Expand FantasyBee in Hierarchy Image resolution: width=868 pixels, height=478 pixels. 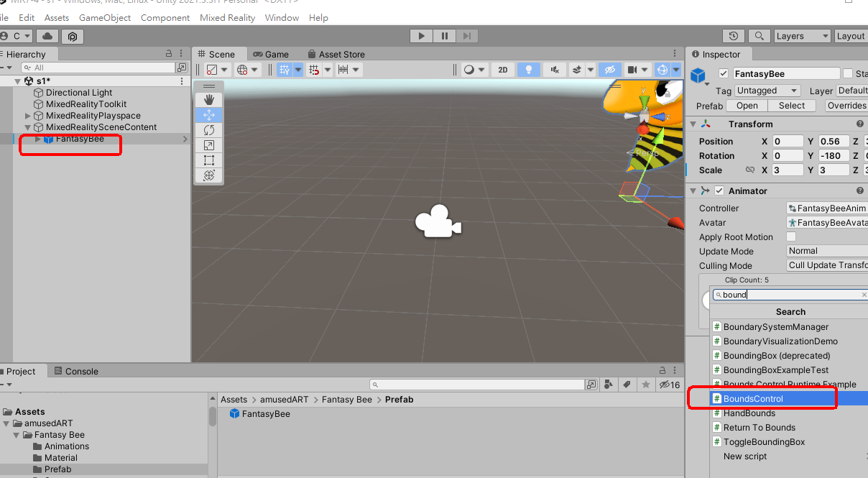coord(38,139)
